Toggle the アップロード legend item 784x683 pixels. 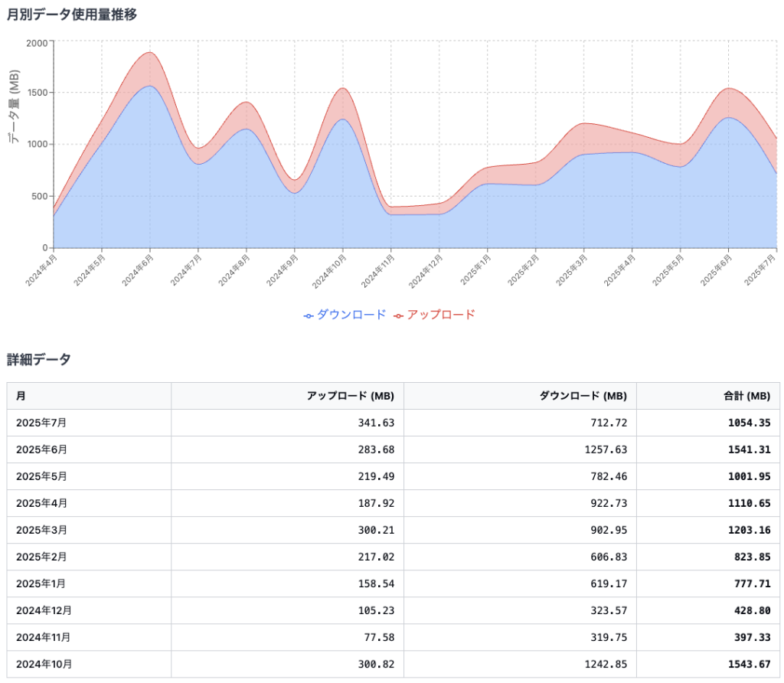point(434,315)
